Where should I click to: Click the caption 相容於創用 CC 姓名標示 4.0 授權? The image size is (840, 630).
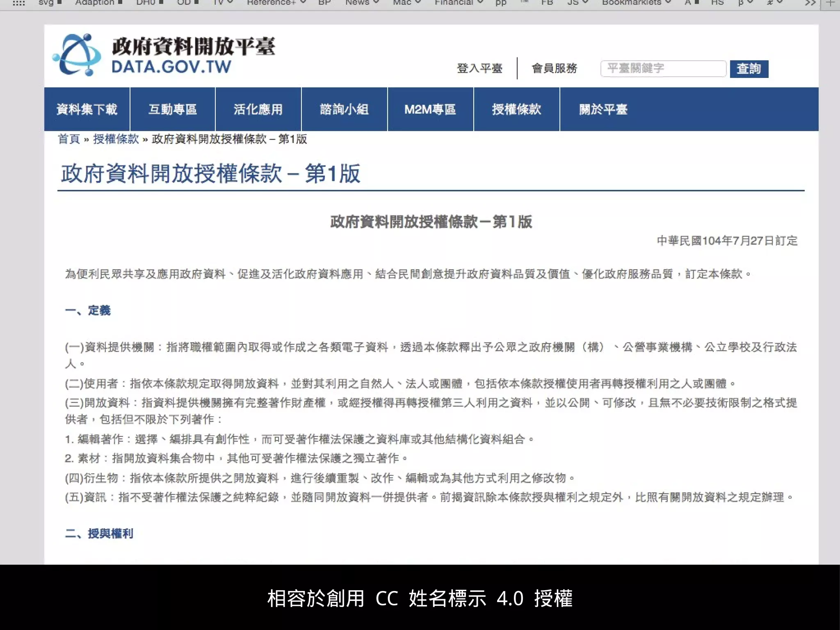click(420, 598)
